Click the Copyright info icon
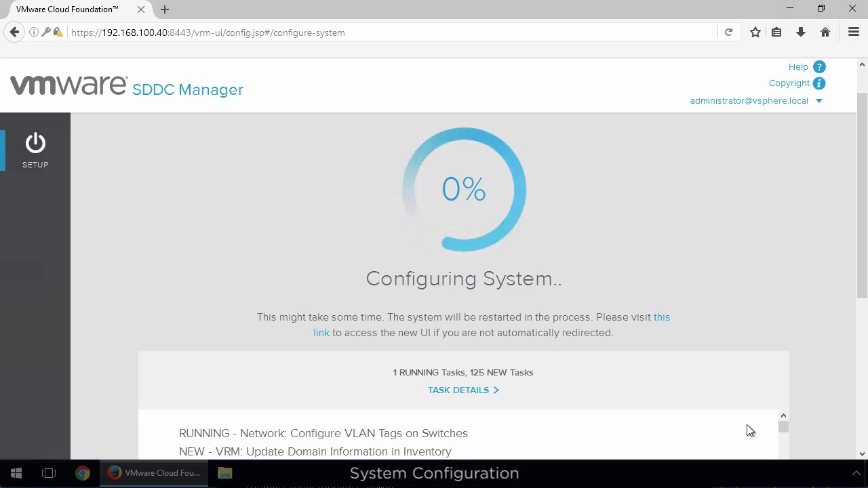The width and height of the screenshot is (868, 488). [x=819, y=83]
